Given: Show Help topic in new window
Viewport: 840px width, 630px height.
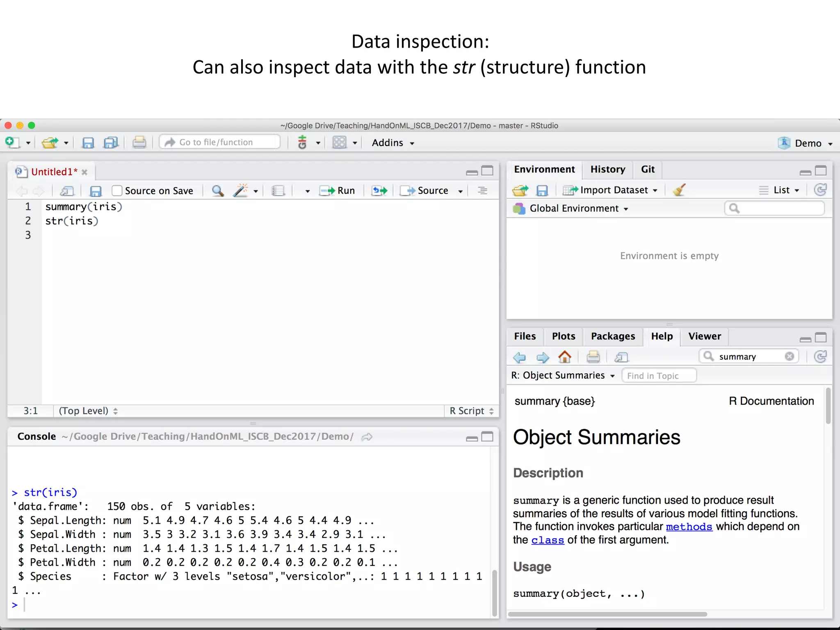Looking at the screenshot, I should [621, 357].
